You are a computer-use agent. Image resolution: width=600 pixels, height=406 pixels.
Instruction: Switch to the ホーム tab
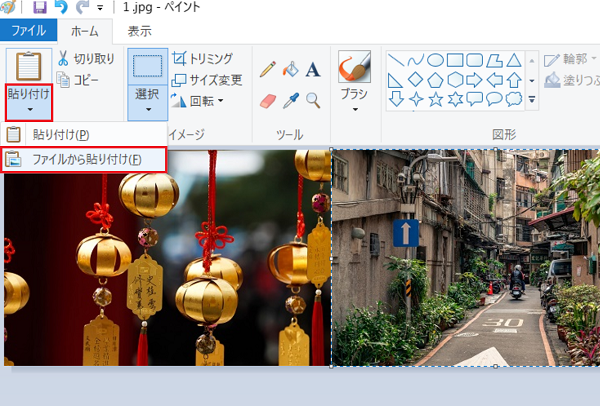tap(85, 31)
